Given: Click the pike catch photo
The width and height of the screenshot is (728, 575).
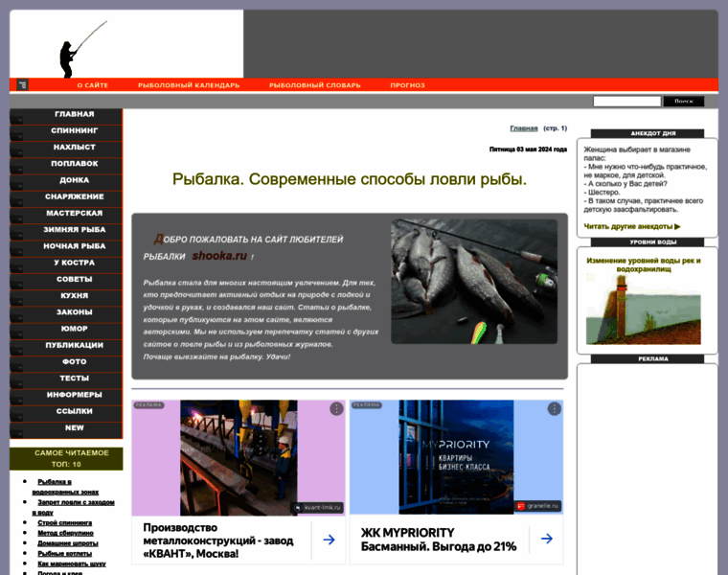Looking at the screenshot, I should [474, 282].
